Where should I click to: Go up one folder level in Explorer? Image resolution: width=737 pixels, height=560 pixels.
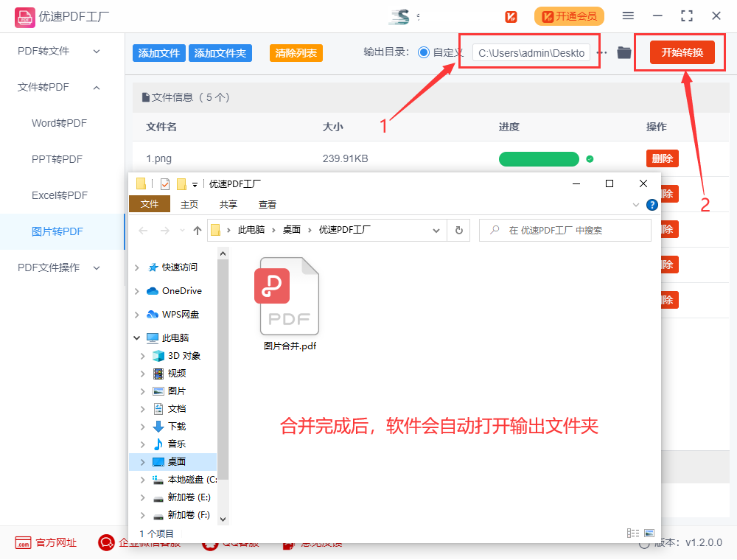pos(198,230)
